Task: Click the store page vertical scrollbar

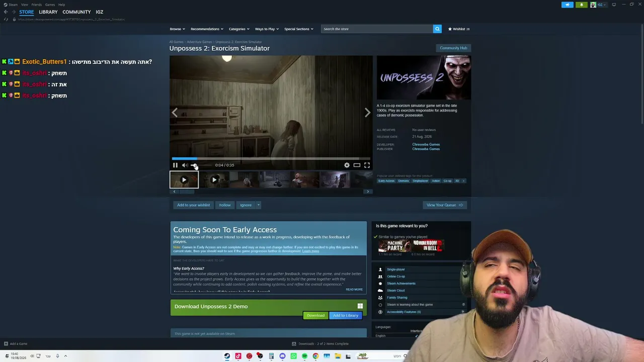Action: 641,75
